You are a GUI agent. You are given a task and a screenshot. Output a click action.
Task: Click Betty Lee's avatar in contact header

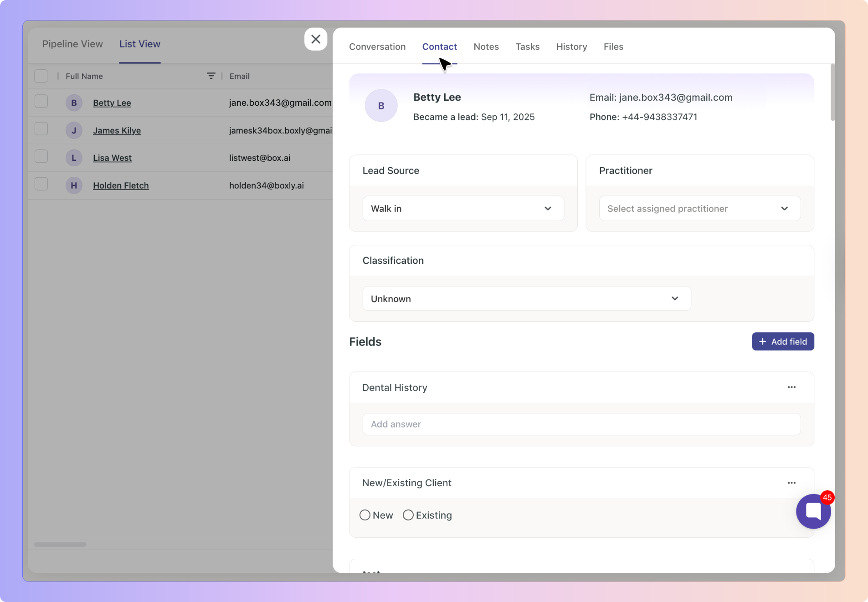381,106
